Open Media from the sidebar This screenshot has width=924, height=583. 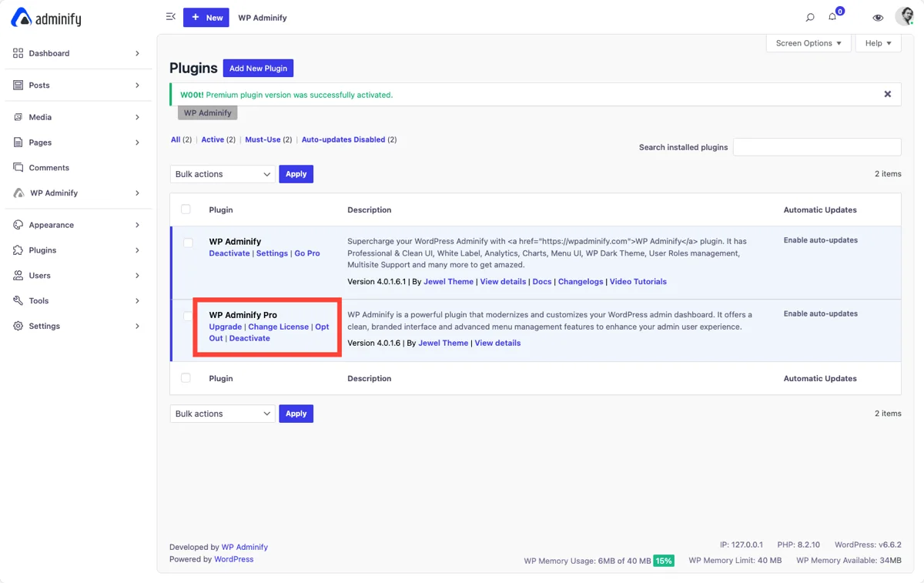[x=40, y=117]
